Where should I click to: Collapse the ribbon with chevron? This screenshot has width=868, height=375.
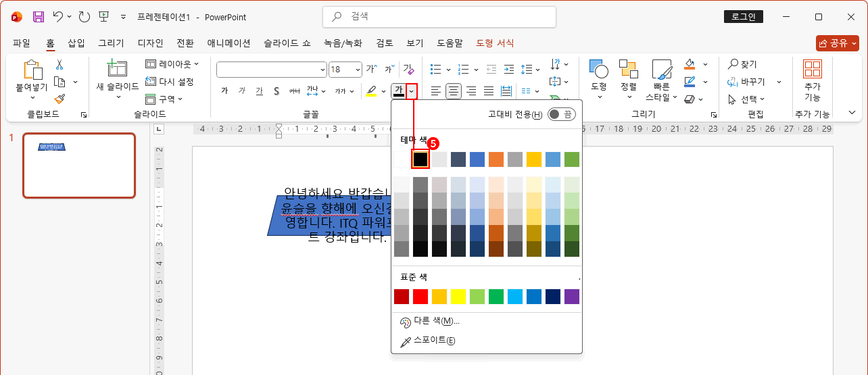pos(851,112)
